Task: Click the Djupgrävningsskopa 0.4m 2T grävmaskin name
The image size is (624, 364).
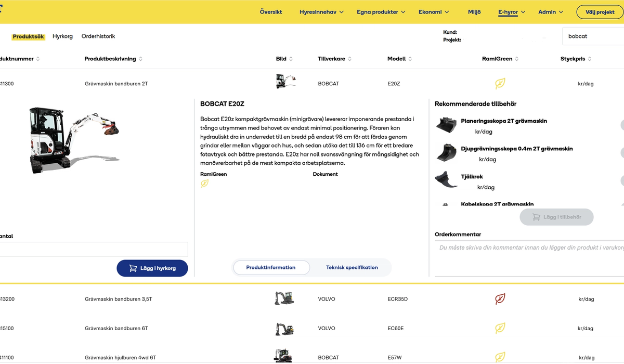Action: coord(517,148)
